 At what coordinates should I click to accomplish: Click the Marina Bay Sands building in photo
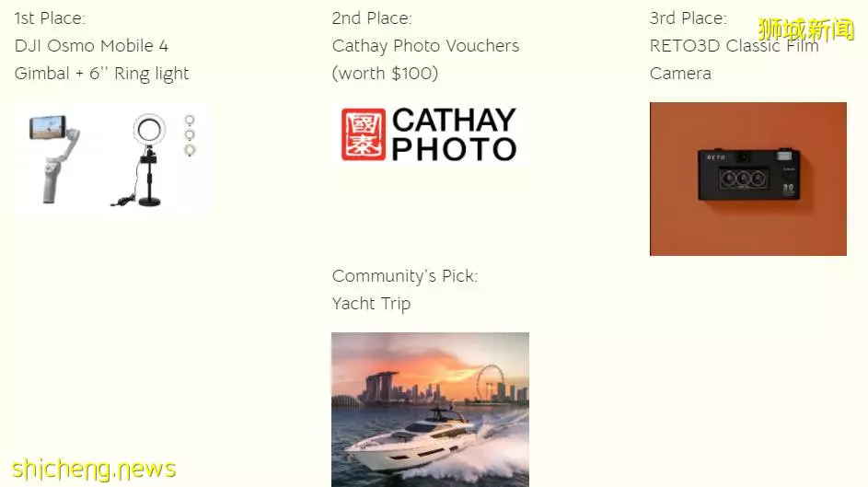pyautogui.click(x=381, y=386)
